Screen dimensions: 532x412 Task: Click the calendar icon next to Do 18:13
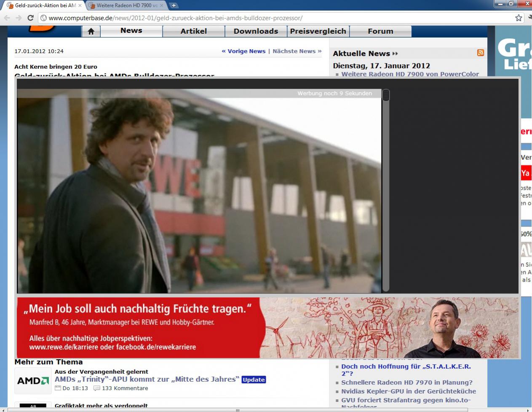click(x=58, y=388)
